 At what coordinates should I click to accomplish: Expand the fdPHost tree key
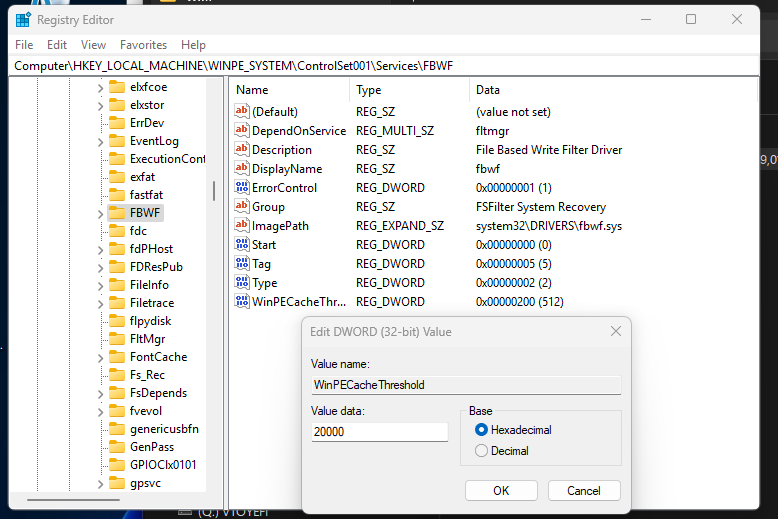coord(100,250)
